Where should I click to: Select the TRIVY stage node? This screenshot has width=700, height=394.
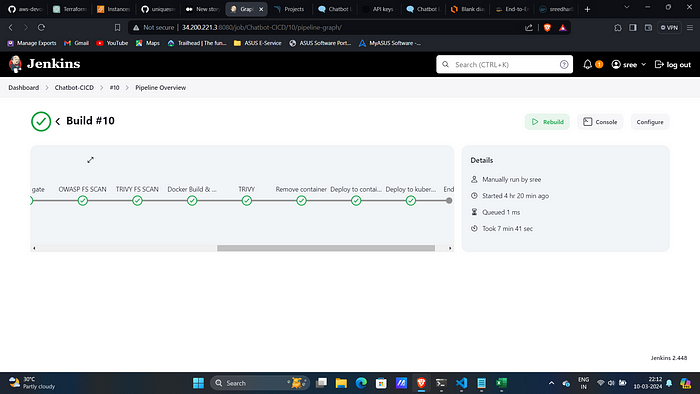[x=247, y=201]
